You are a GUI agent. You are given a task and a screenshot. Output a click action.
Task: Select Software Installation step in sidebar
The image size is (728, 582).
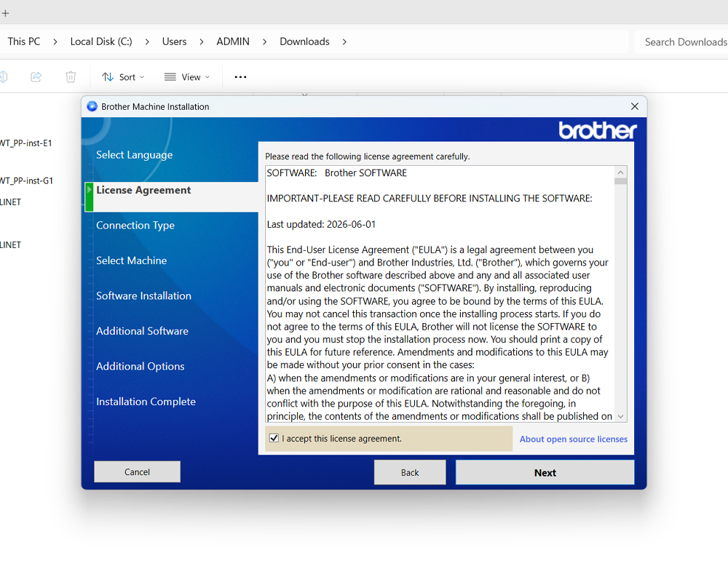(x=143, y=295)
